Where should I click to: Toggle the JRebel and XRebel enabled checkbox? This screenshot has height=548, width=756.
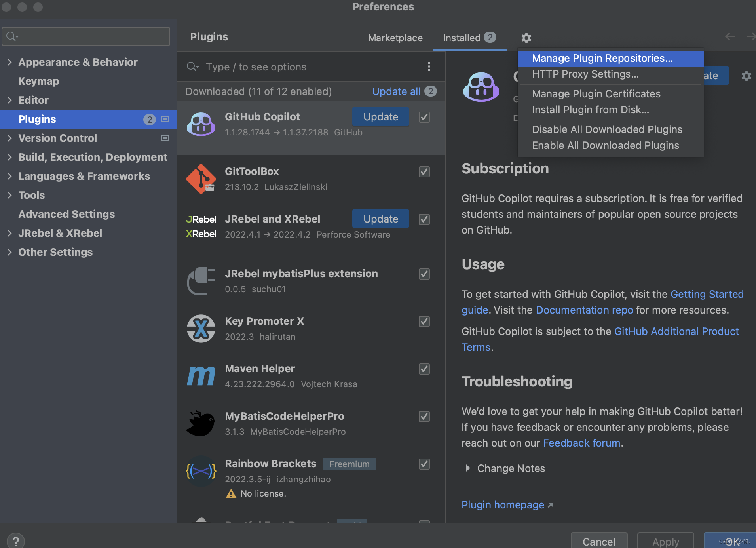pyautogui.click(x=424, y=219)
